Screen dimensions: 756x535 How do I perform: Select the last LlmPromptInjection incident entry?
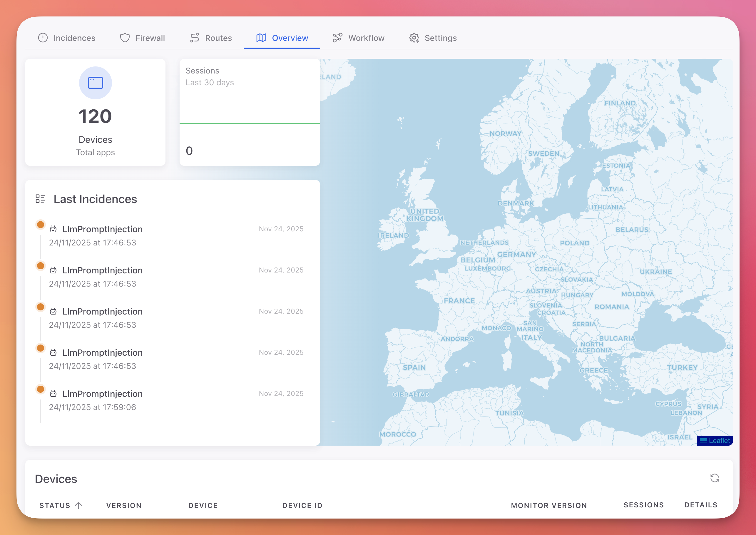pos(102,394)
